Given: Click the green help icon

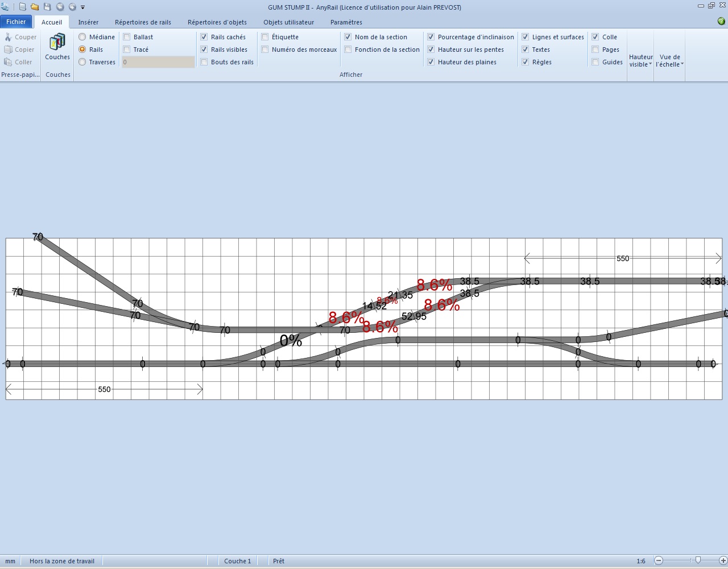Looking at the screenshot, I should pyautogui.click(x=721, y=22).
